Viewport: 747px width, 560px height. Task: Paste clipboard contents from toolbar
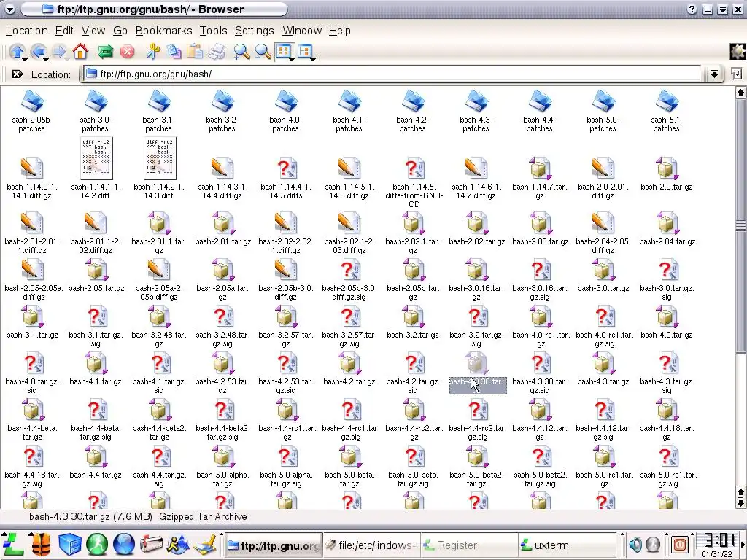pos(194,51)
